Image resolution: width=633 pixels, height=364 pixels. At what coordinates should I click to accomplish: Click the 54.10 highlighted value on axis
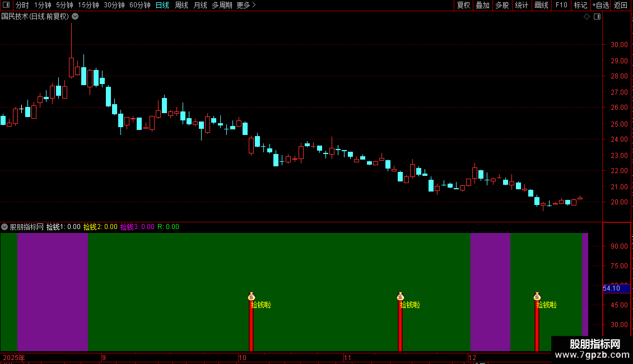pos(616,288)
